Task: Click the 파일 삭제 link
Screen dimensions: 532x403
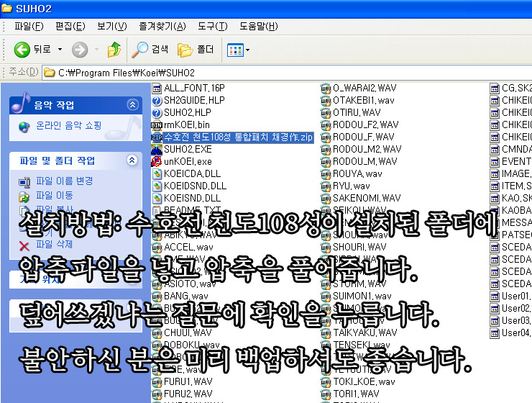Action: [55, 244]
